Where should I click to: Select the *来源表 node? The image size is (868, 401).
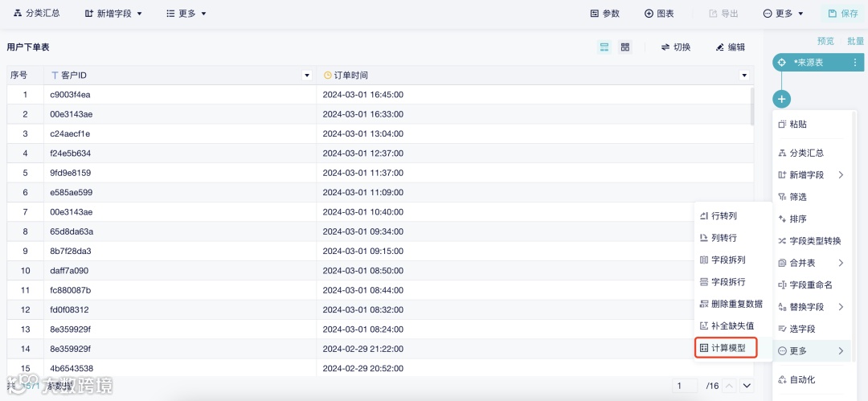817,63
